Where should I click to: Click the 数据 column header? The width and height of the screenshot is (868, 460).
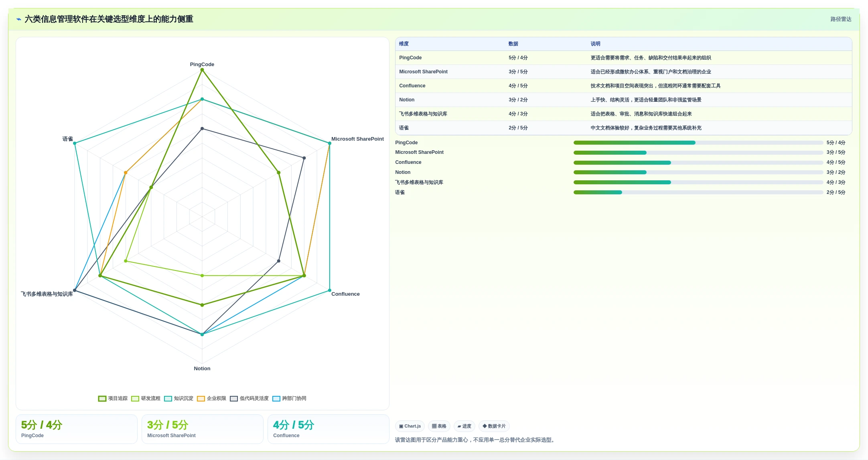[513, 44]
